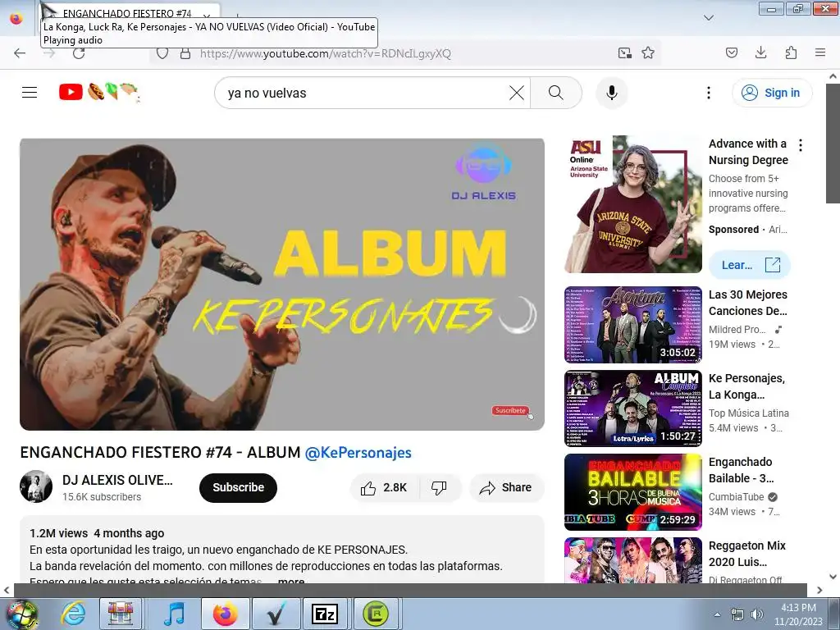Open Enganchado Bailable - 3... title
Screen dimensions: 840x630
(742, 470)
